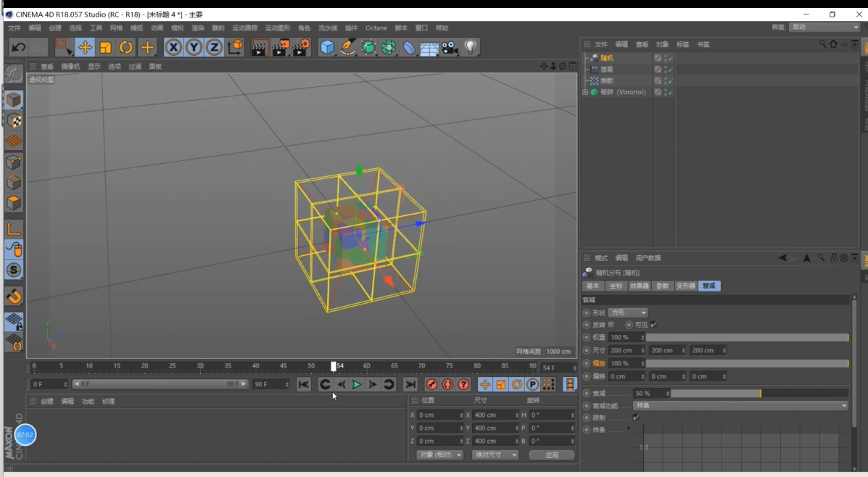Open render settings clapperboard with gear
The image size is (868, 477).
(x=301, y=48)
